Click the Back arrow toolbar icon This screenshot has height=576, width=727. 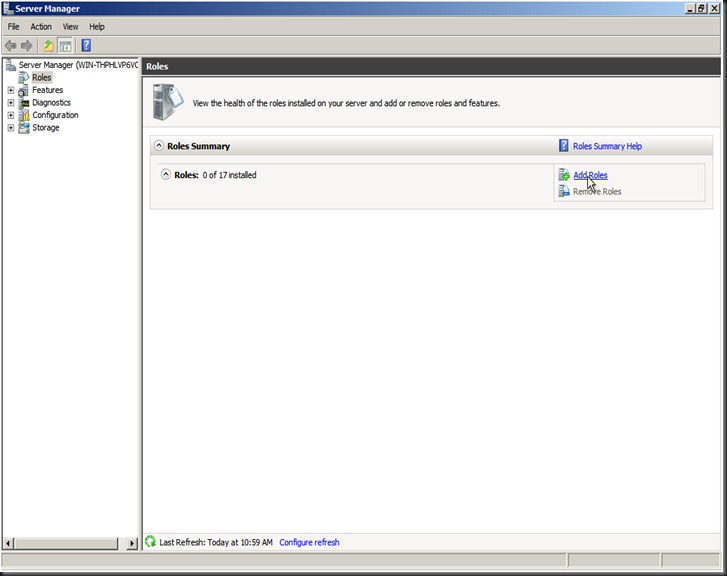(11, 45)
